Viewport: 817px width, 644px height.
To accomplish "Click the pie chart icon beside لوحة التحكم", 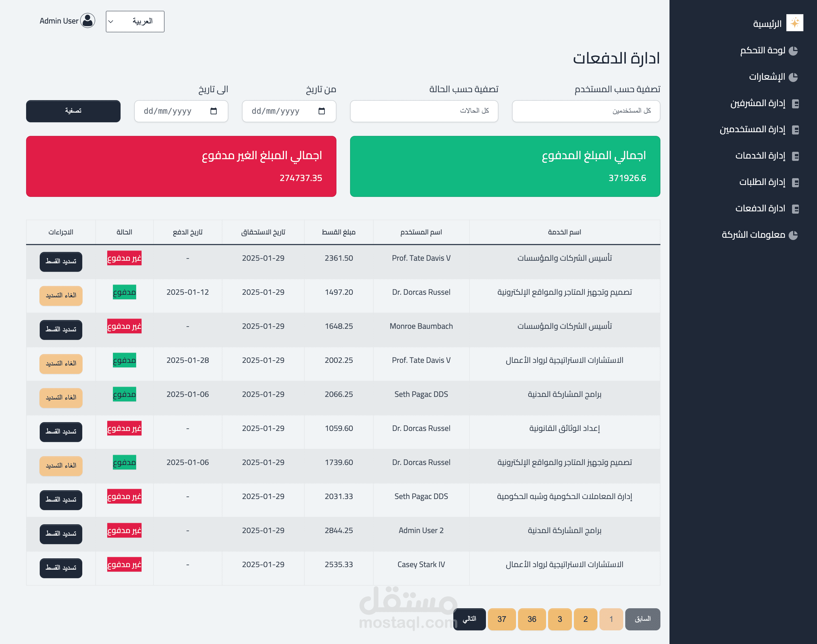I will tap(793, 50).
